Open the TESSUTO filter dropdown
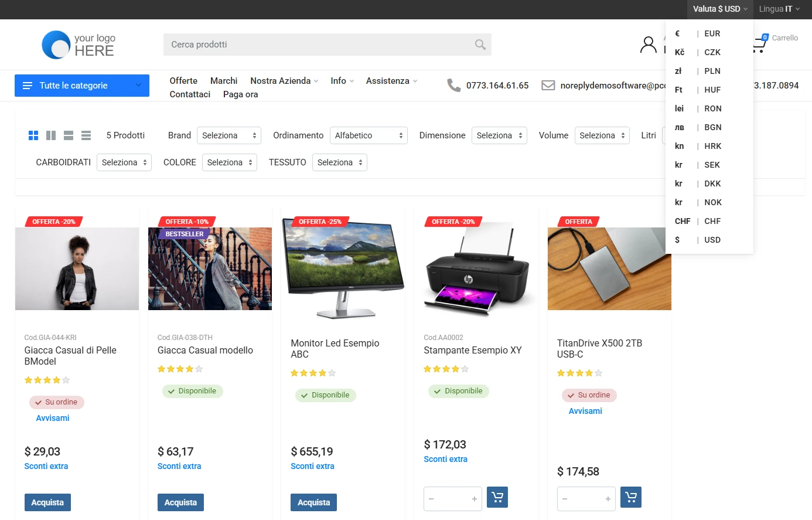The image size is (812, 520). pos(340,162)
